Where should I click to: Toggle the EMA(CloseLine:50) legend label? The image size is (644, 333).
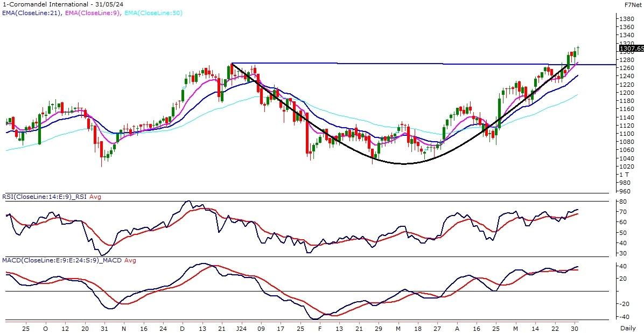point(155,13)
